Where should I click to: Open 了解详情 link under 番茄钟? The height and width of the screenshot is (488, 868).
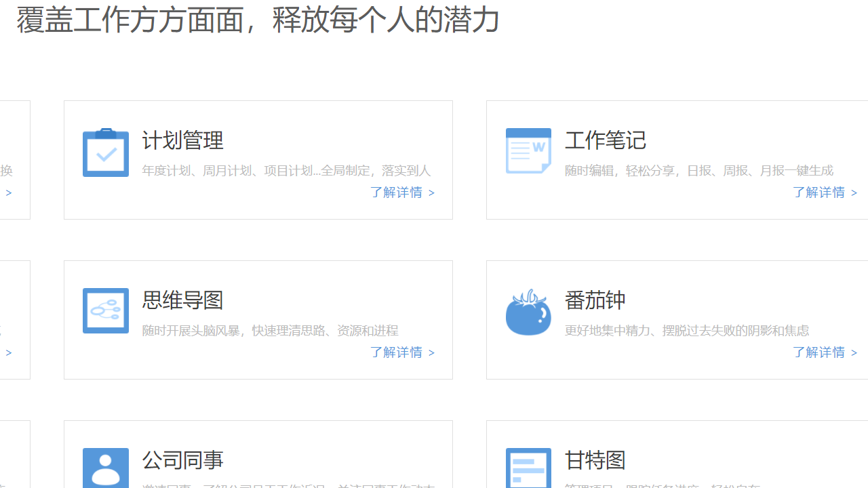(x=819, y=352)
